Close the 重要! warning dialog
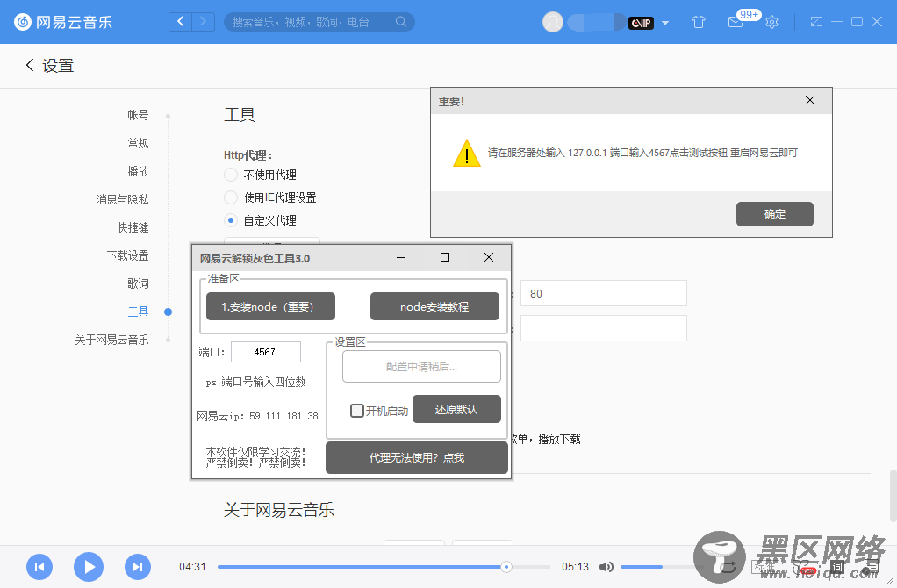Screen dimensions: 897x588 [x=810, y=101]
